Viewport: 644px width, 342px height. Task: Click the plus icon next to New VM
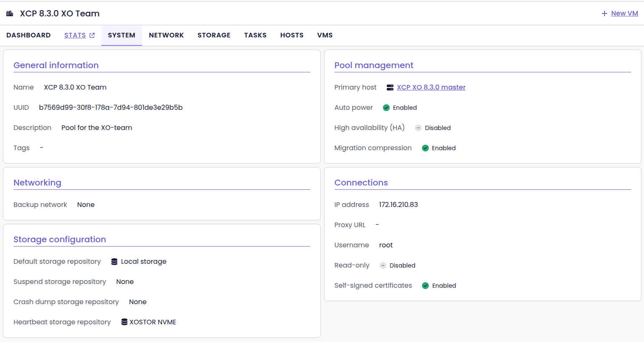coord(604,13)
